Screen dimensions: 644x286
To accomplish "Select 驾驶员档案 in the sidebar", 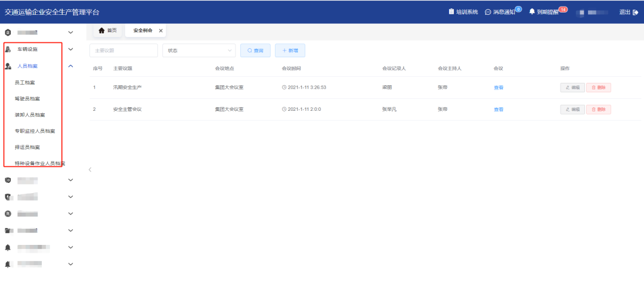I will pos(27,98).
